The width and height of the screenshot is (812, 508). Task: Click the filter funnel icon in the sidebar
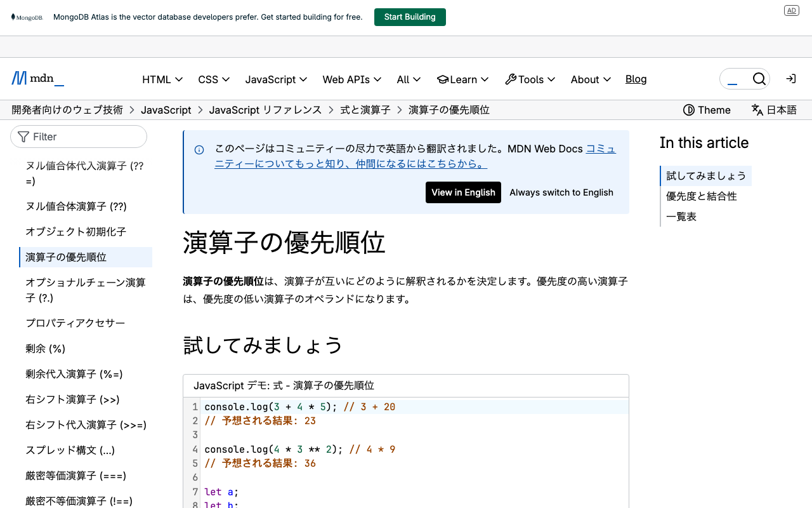(x=23, y=137)
